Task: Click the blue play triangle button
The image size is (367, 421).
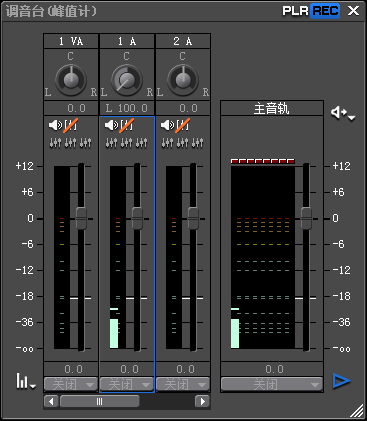Action: coord(342,381)
